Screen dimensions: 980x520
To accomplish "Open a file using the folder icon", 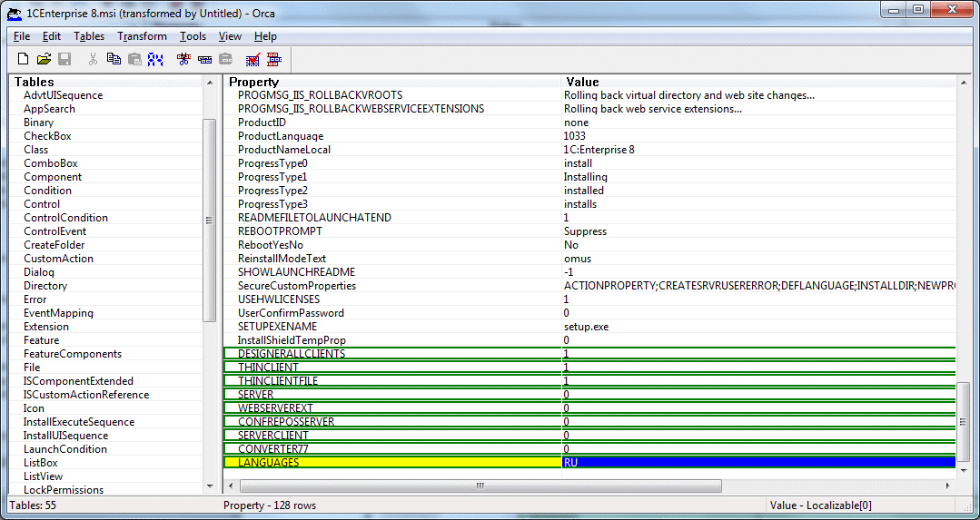I will click(x=44, y=59).
